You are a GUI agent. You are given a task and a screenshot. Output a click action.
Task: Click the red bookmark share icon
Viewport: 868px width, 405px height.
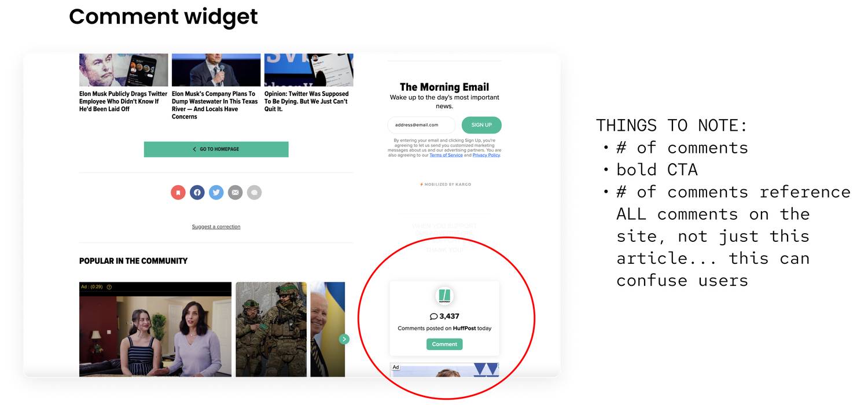pos(178,192)
